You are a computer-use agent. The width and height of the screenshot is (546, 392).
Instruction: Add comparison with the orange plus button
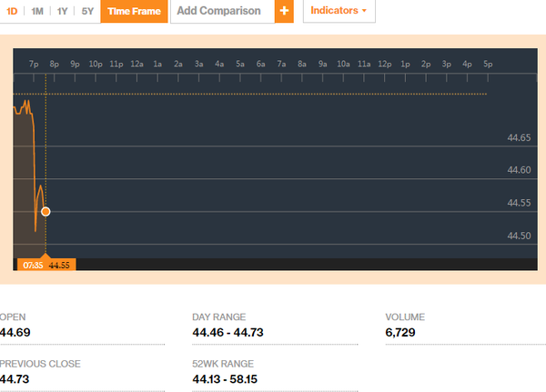coord(284,11)
